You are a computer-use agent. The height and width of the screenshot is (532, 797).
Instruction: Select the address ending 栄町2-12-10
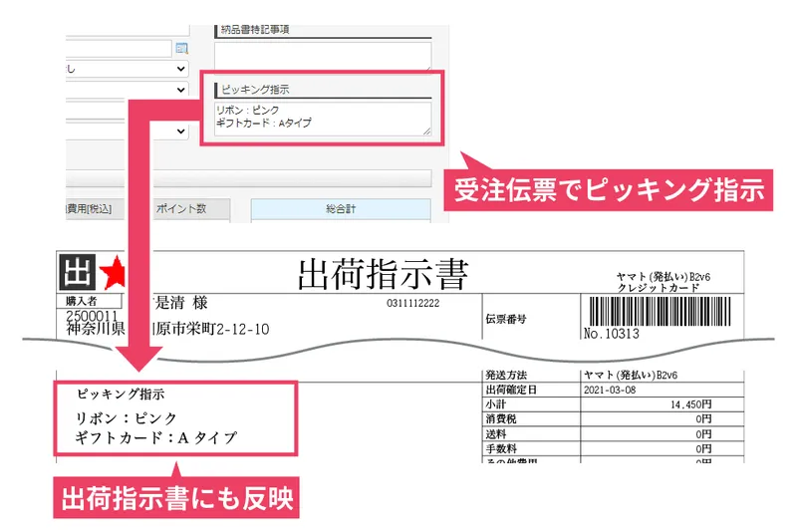[211, 329]
